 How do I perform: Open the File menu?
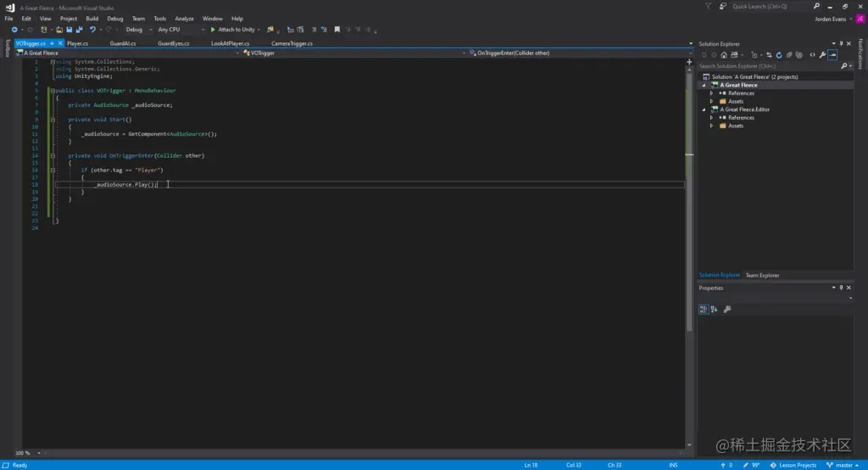(x=8, y=19)
